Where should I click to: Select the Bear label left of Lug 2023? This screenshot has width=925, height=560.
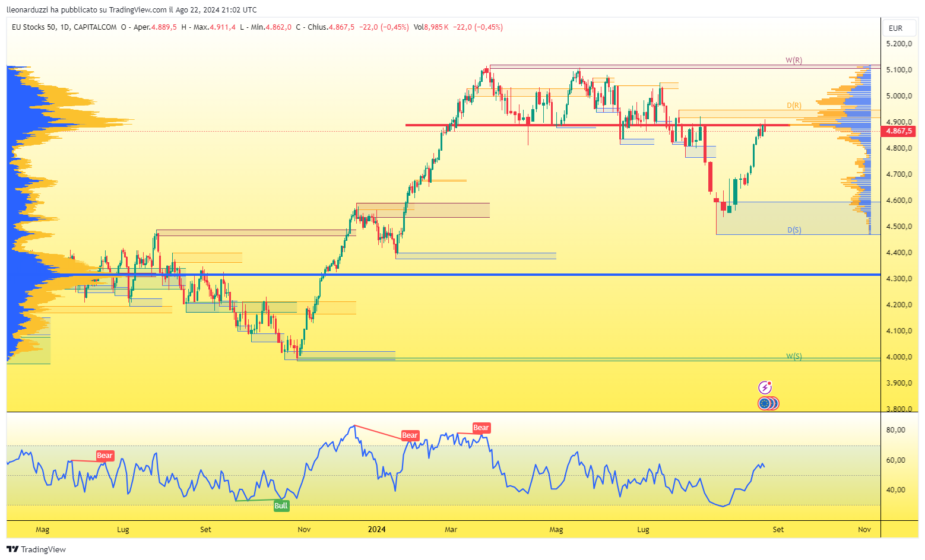click(104, 456)
